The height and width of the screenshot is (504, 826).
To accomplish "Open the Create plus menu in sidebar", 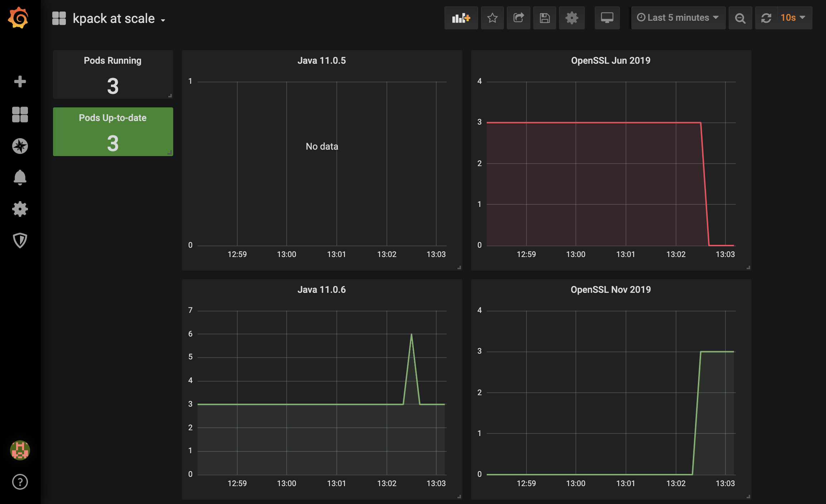I will tap(20, 82).
